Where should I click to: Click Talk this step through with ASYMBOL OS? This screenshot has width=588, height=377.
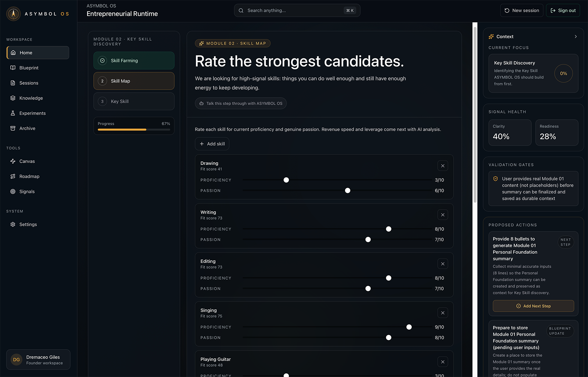tap(241, 104)
